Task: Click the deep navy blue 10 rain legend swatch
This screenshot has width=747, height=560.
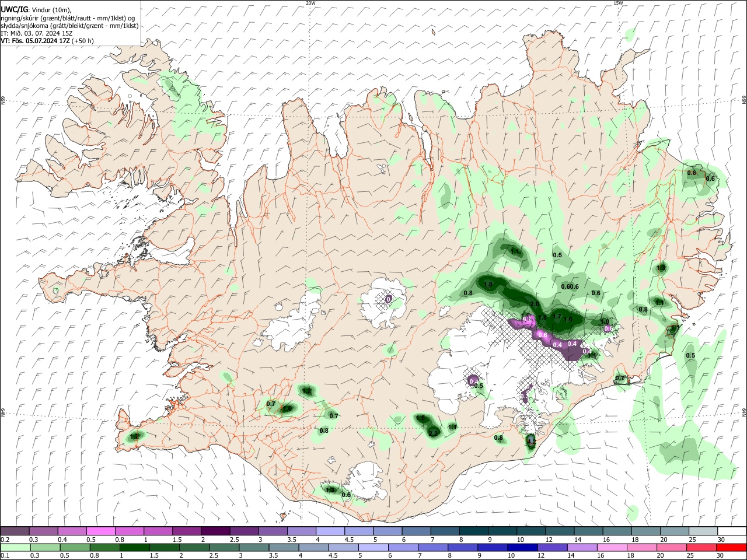Action: [x=522, y=547]
